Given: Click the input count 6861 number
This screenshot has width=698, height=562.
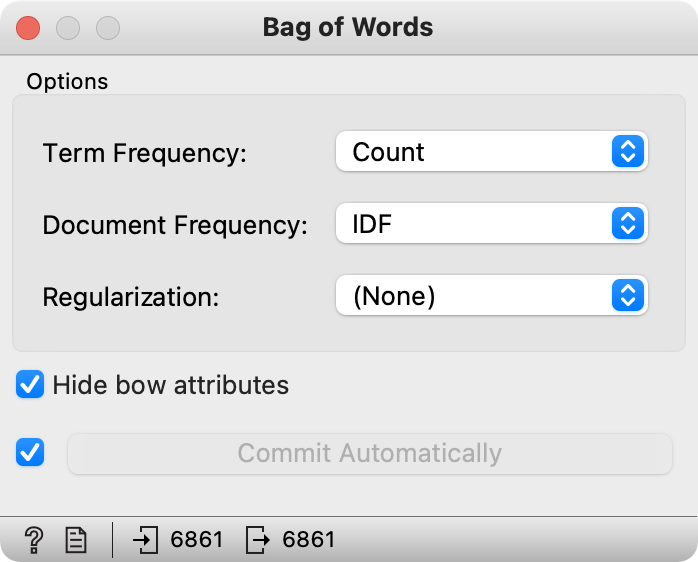Looking at the screenshot, I should tap(197, 540).
